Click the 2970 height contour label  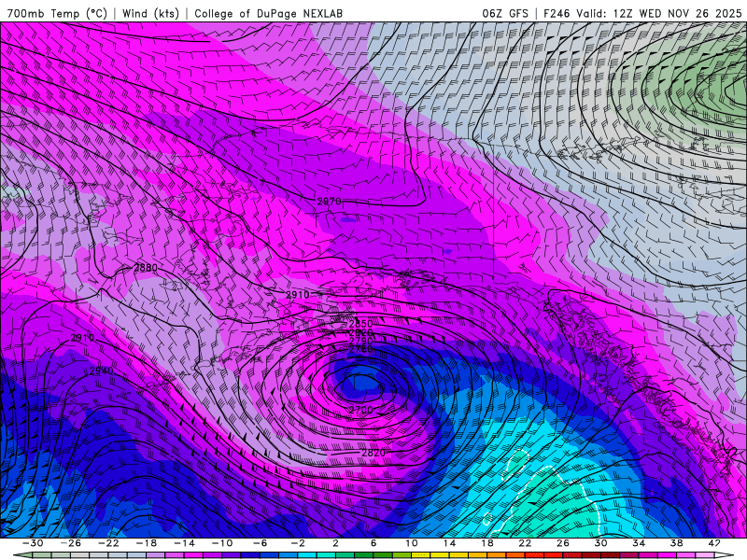[330, 202]
